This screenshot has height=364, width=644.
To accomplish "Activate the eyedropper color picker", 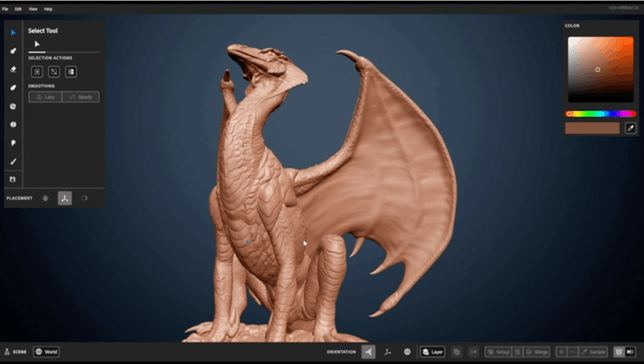I will pyautogui.click(x=630, y=128).
